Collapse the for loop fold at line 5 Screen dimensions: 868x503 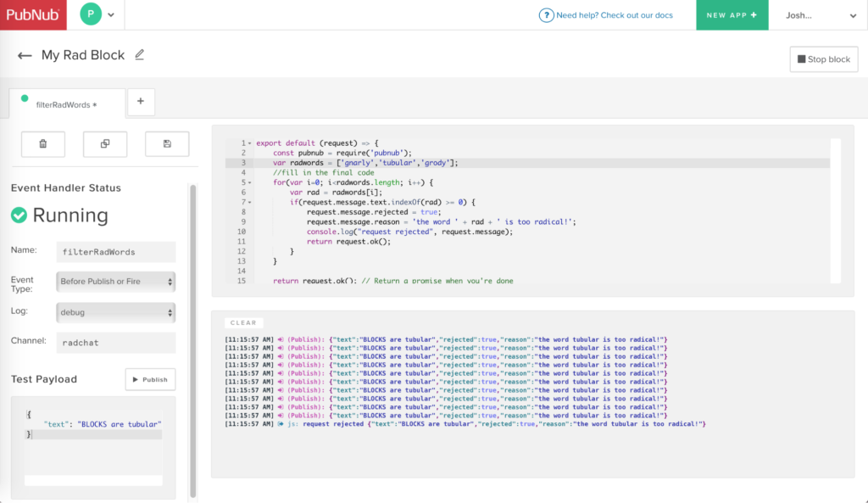(249, 182)
